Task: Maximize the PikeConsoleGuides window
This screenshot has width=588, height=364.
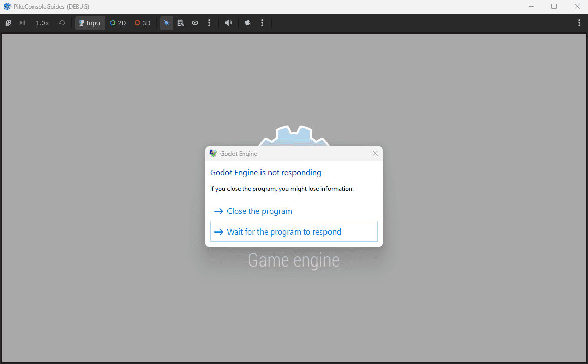Action: tap(554, 7)
